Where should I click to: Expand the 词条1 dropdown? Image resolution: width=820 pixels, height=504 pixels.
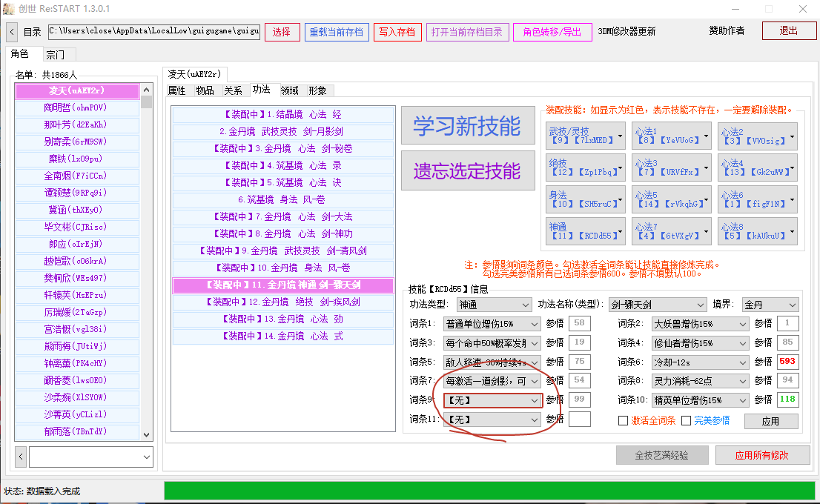pos(492,324)
